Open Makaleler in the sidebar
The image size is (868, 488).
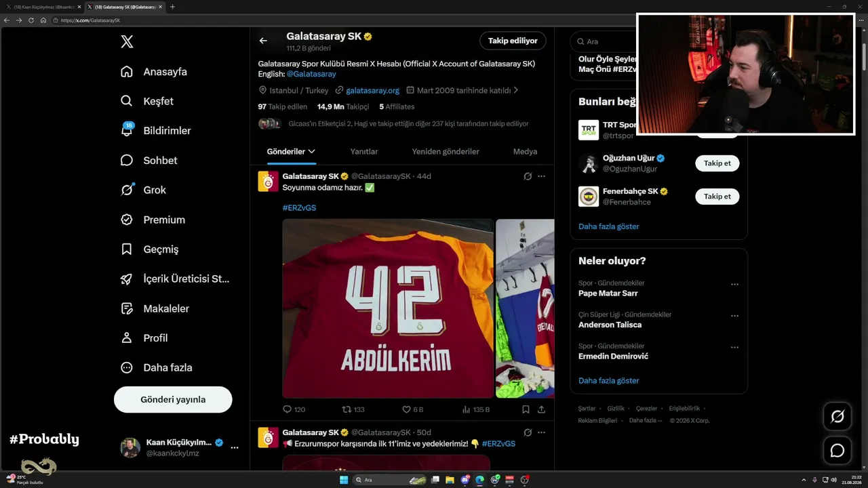155,308
